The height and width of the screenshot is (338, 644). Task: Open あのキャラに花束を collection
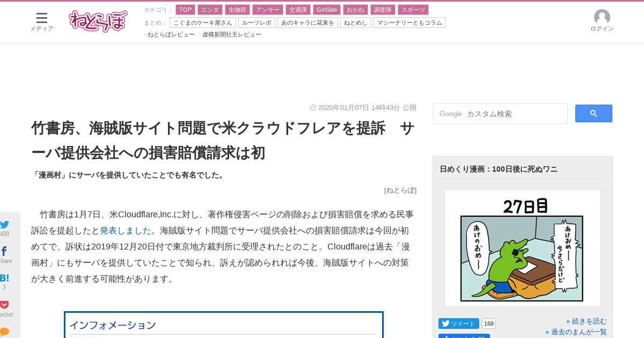pos(308,23)
